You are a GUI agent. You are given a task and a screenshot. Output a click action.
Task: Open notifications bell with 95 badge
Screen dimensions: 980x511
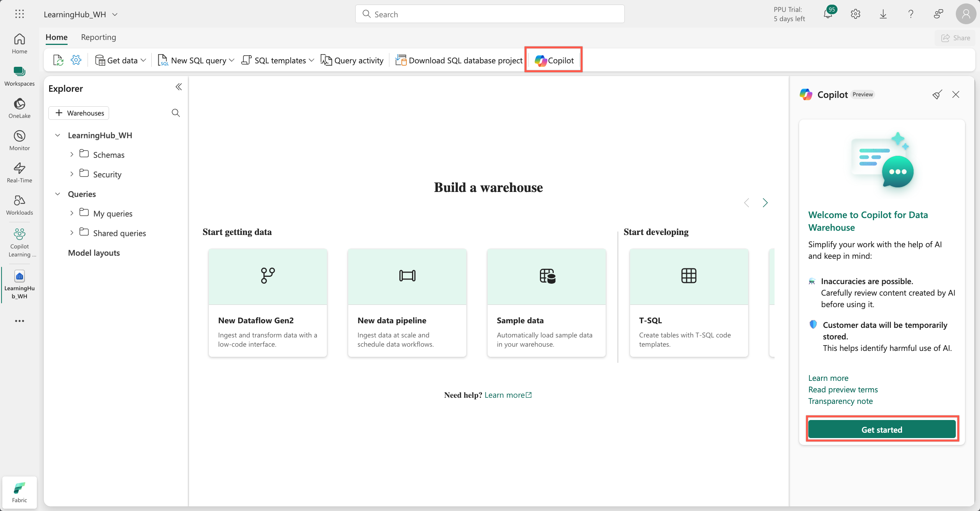click(829, 14)
